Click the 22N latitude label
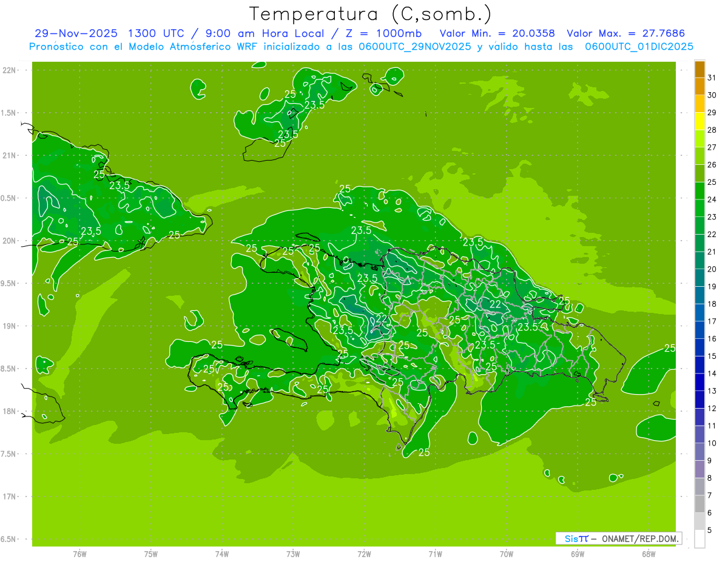Viewport: 728px width, 562px height. (10, 70)
